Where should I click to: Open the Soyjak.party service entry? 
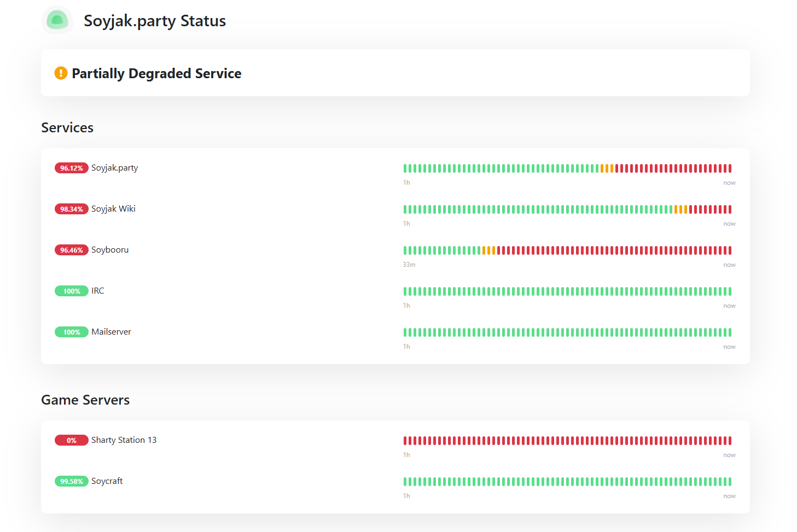tap(114, 168)
